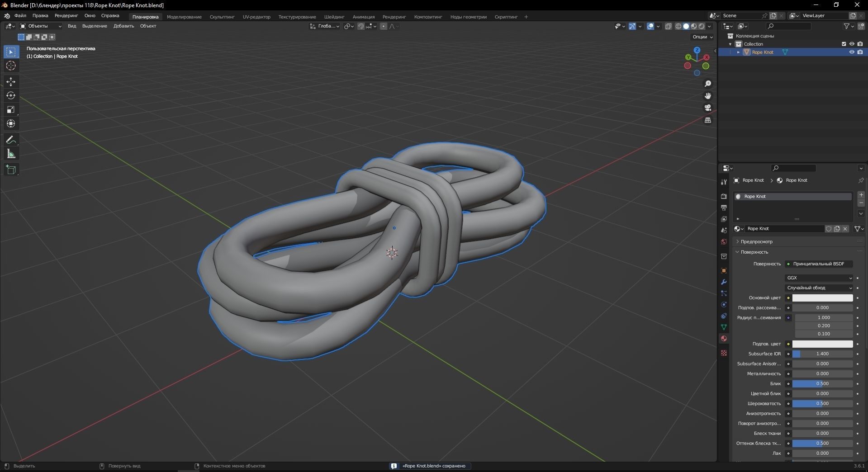The image size is (868, 472).
Task: Open the View Layer properties tab
Action: [724, 219]
